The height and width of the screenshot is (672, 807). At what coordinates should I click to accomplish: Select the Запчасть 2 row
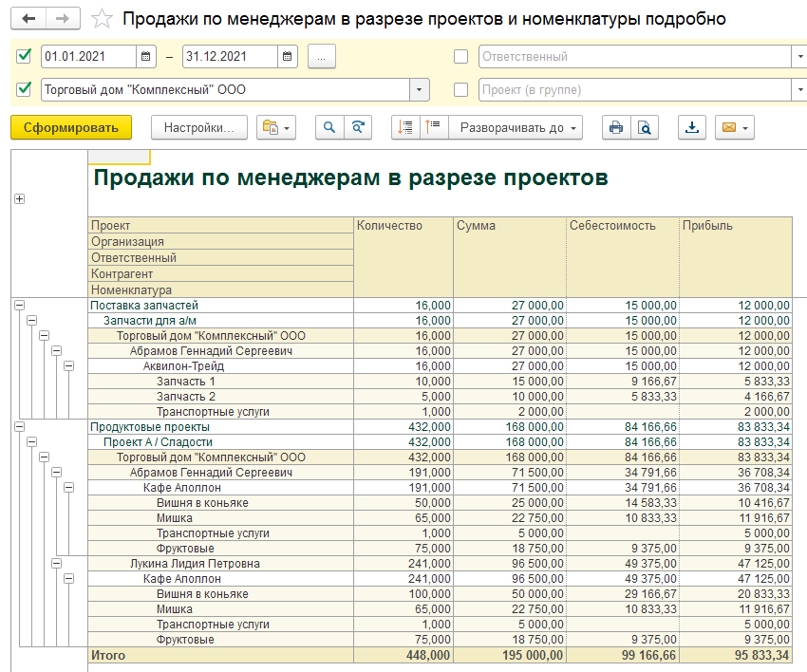(440, 397)
